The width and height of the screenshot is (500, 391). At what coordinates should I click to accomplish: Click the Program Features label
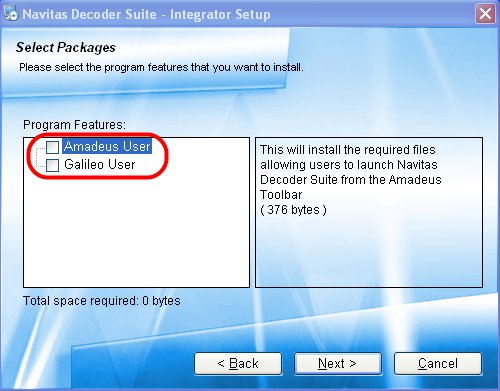(74, 125)
